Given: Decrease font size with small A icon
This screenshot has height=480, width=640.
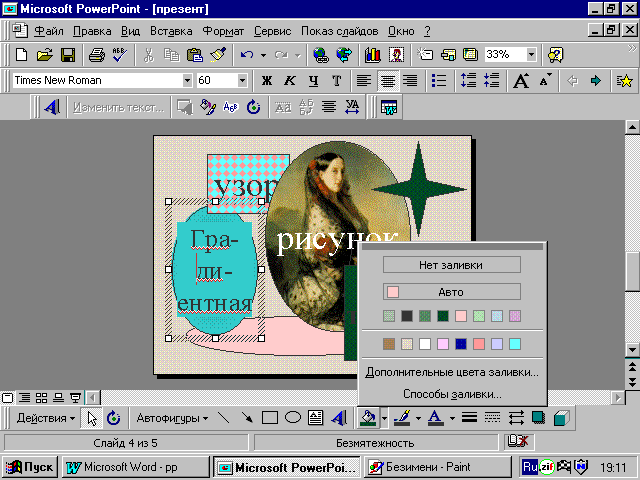Looking at the screenshot, I should click(545, 80).
